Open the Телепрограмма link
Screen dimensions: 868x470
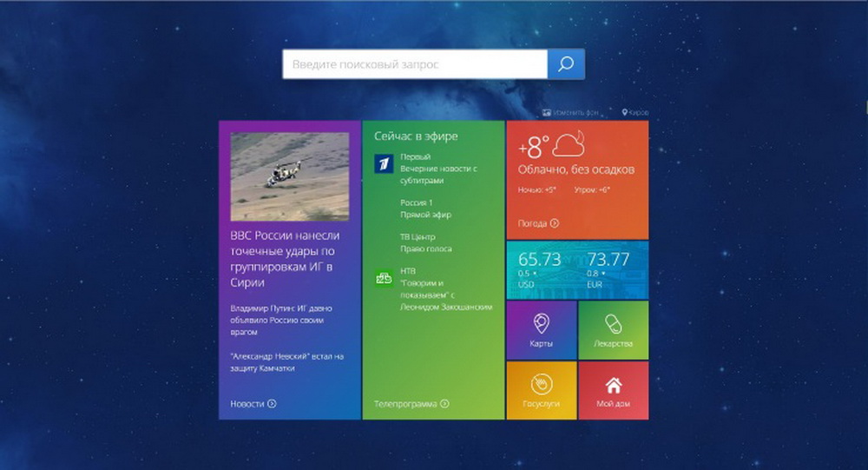tap(405, 404)
